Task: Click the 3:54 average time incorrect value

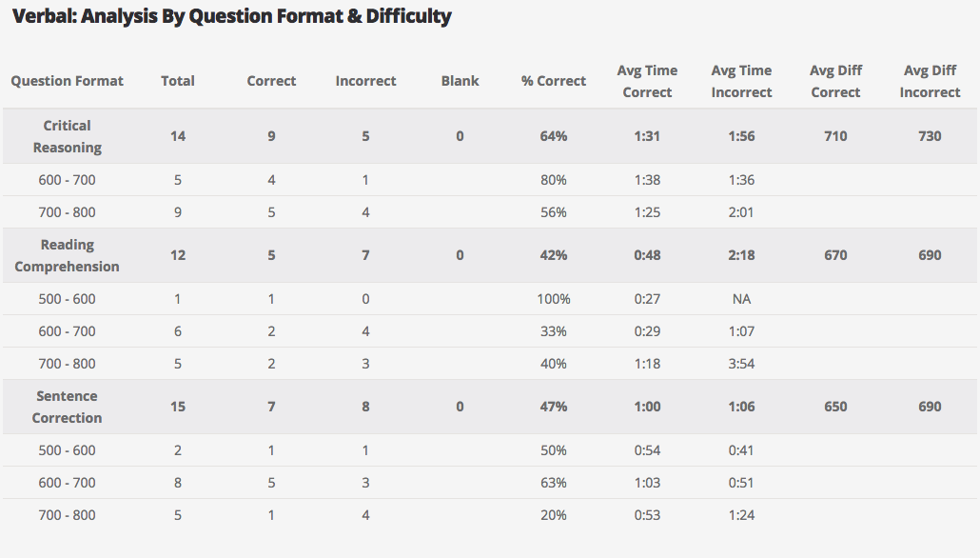Action: 741,364
